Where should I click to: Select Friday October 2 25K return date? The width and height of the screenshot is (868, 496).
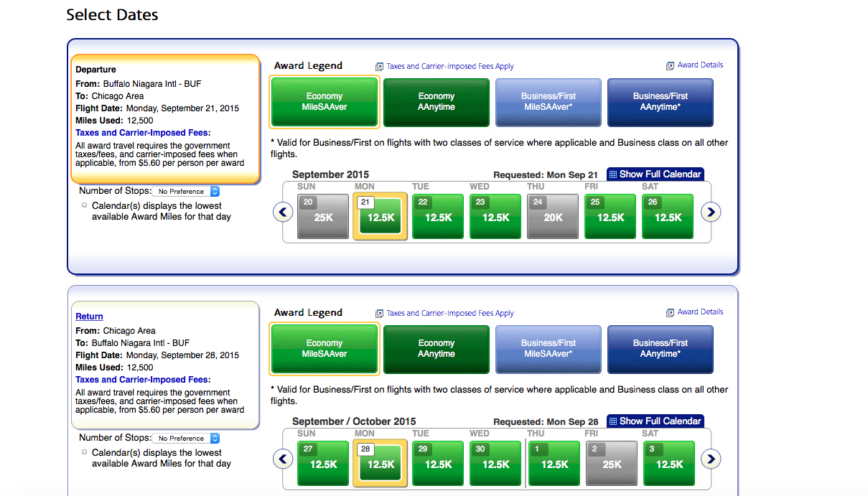(x=612, y=463)
